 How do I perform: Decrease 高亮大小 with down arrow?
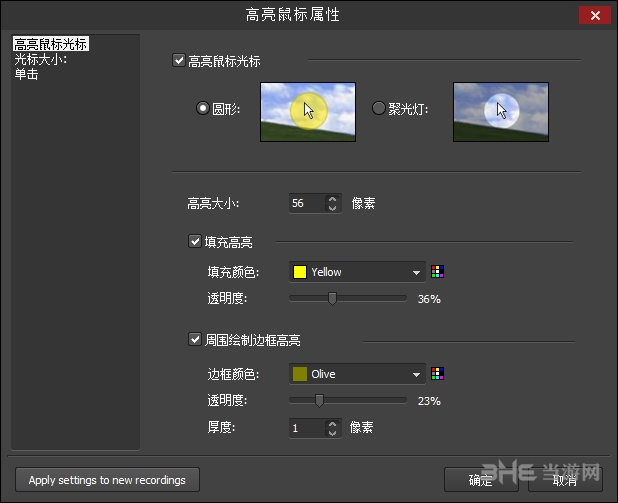point(332,208)
